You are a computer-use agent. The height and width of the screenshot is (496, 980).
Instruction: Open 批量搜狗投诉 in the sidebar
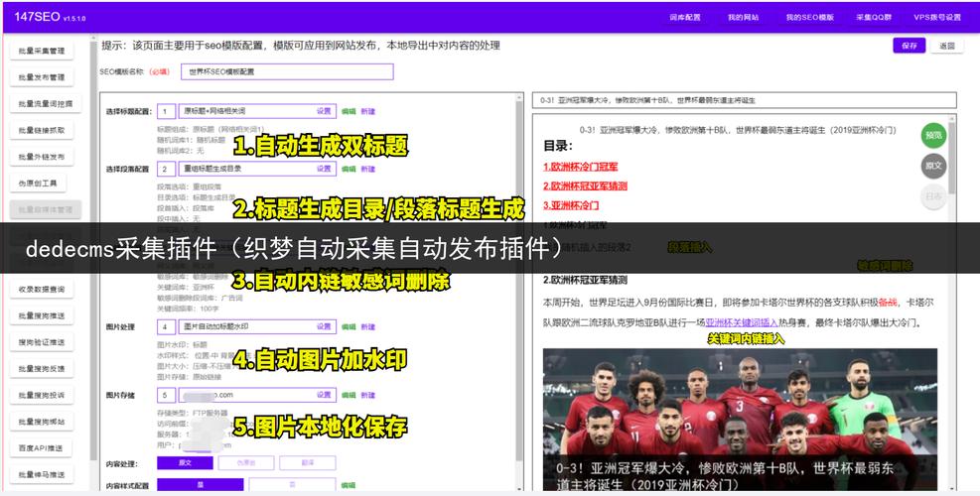point(42,396)
